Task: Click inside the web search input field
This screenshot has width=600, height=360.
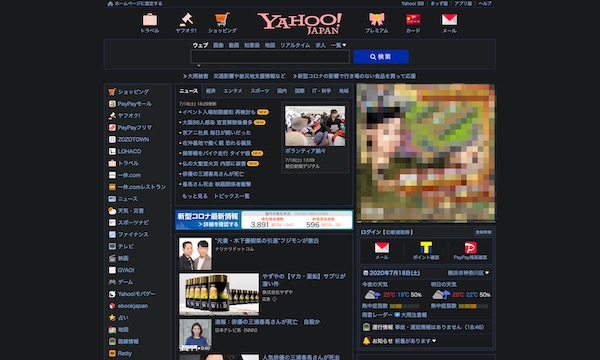Action: (270, 57)
